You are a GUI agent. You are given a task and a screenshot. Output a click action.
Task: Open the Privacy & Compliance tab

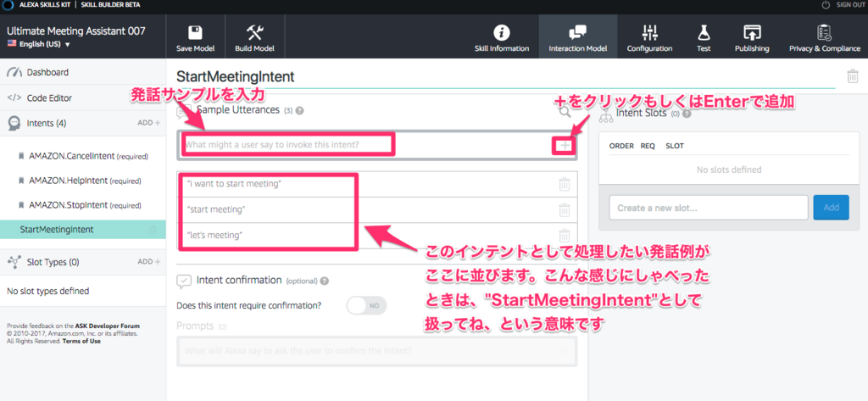[x=824, y=37]
